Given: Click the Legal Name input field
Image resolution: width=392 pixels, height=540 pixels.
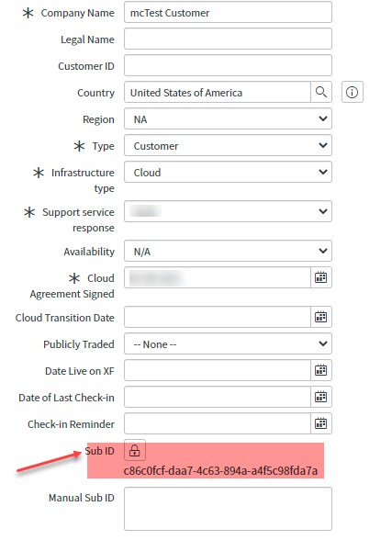Looking at the screenshot, I should point(228,39).
